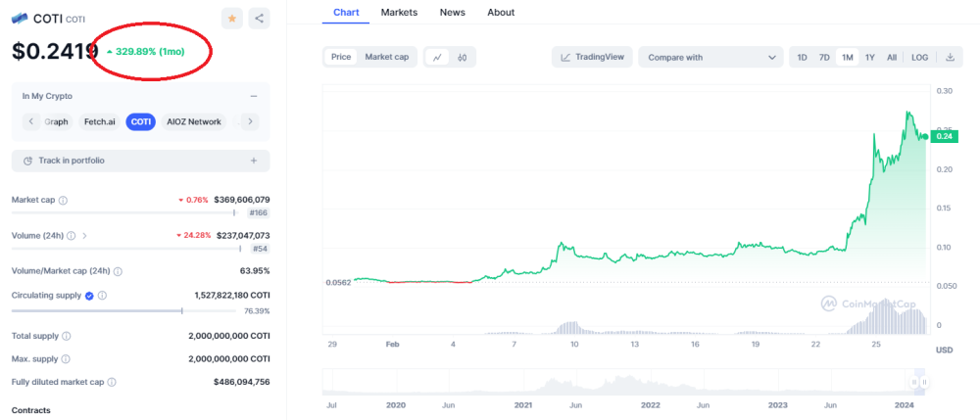
Task: Star COTI to add to watchlist
Action: [232, 18]
